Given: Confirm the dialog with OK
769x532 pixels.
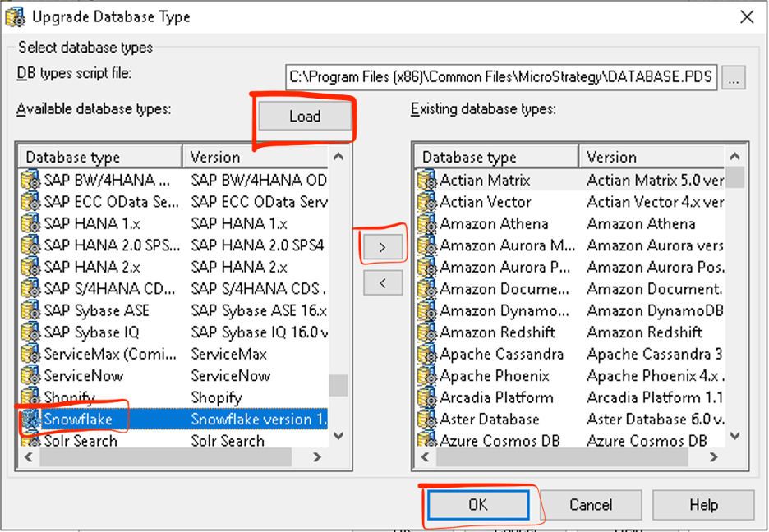Looking at the screenshot, I should click(477, 505).
